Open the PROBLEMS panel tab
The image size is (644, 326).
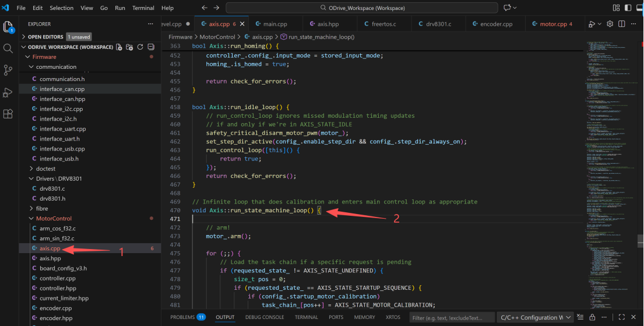(188, 317)
